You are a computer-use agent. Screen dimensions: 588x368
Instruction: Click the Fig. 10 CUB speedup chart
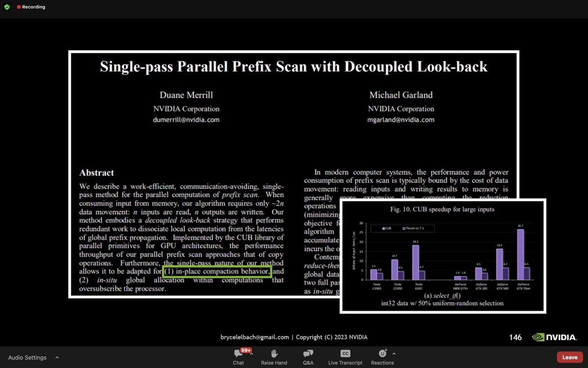coord(442,255)
